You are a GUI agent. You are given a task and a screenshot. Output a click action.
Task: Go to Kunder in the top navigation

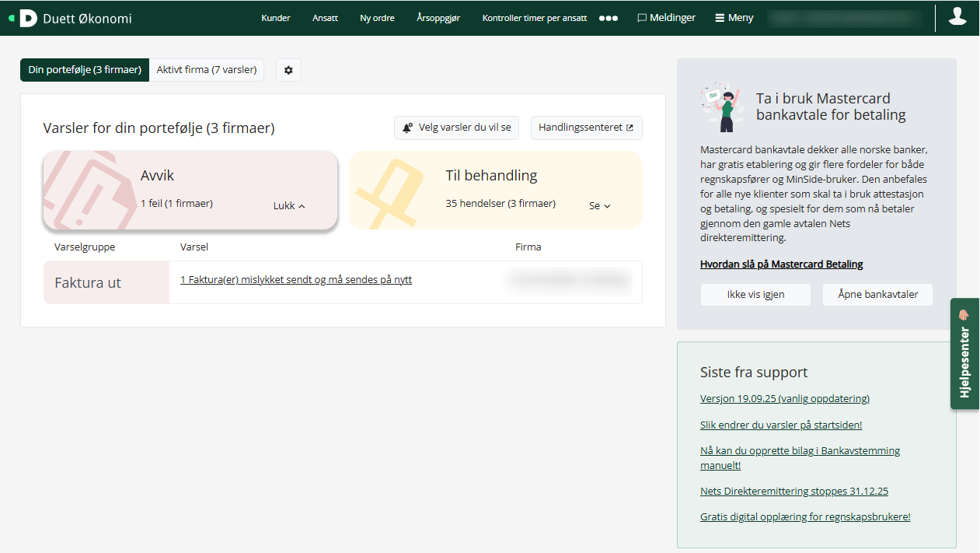(x=276, y=18)
